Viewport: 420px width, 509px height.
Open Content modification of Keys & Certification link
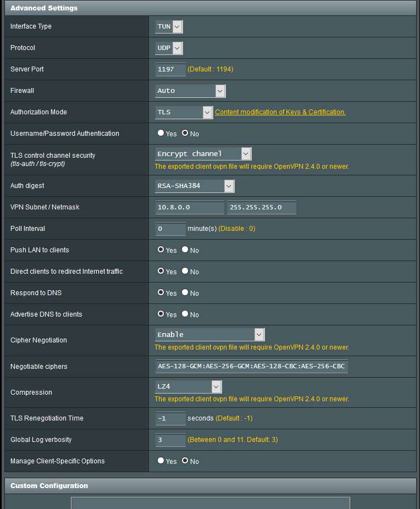tap(280, 112)
